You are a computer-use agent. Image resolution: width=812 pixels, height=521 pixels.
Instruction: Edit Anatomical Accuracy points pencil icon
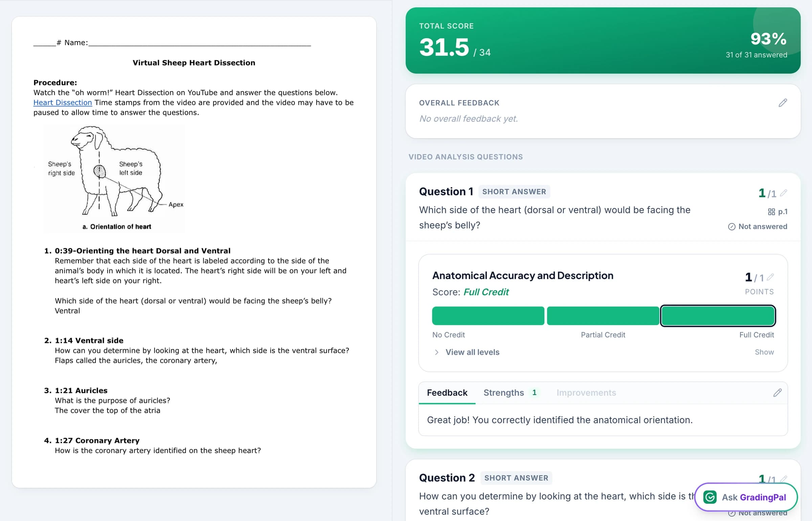[770, 277]
